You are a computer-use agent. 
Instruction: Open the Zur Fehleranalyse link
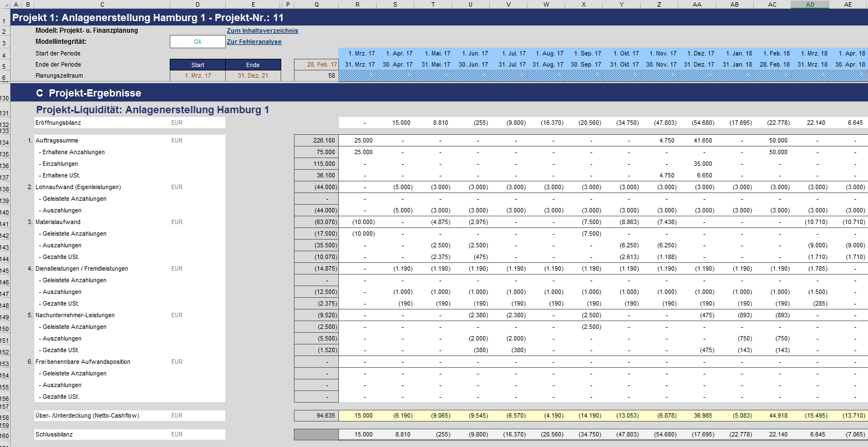pos(254,42)
